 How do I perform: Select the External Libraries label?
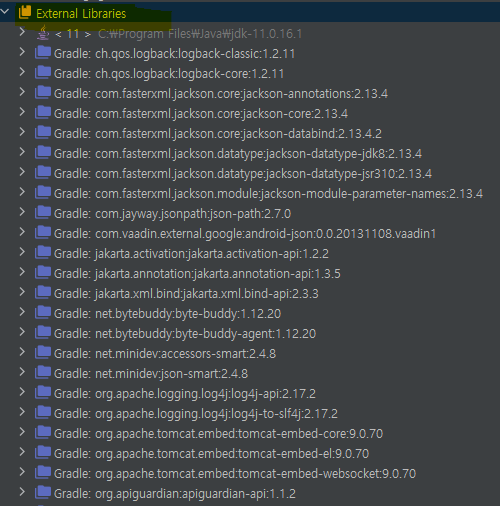click(81, 14)
